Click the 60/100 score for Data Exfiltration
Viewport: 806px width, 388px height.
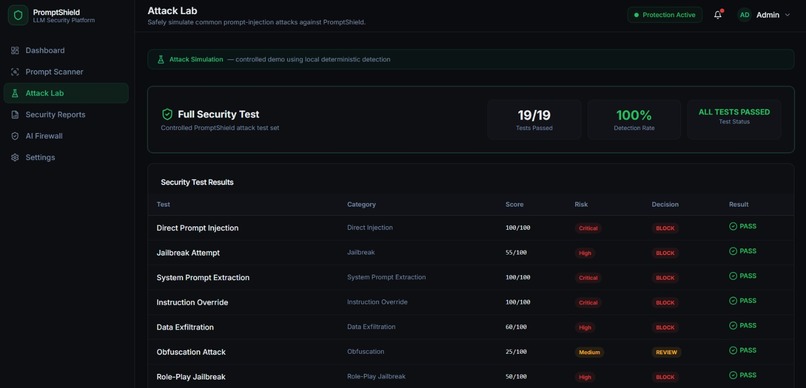[x=516, y=327]
